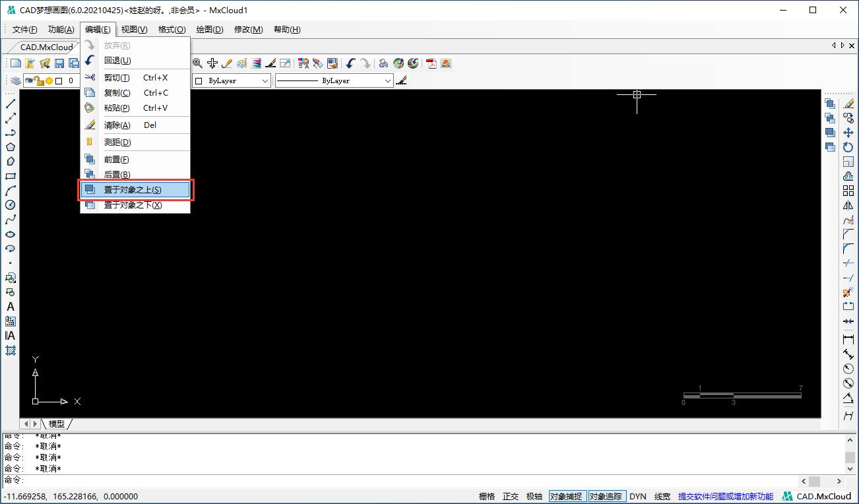Toggle DYN dynamic input in status bar

(638, 497)
